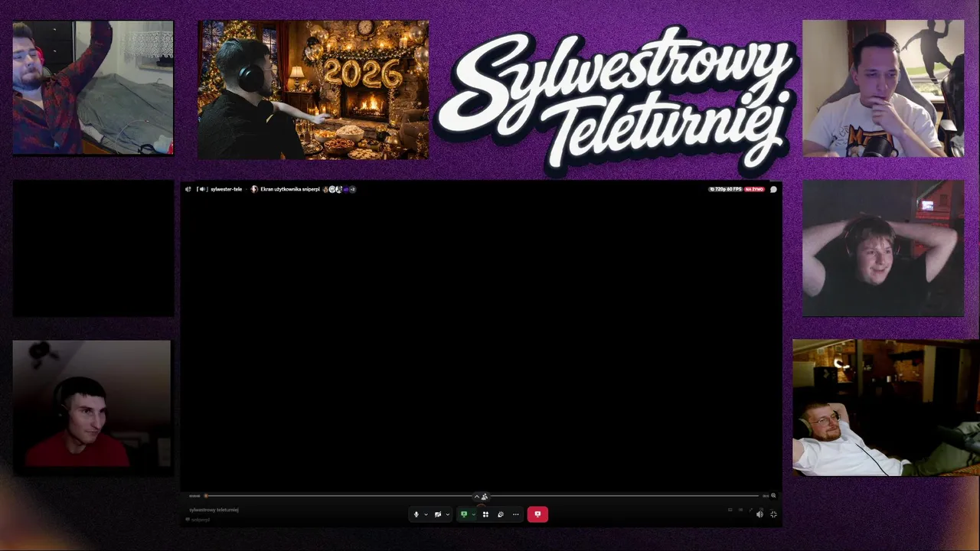Click the NA ŻYWO live badge
This screenshot has width=980, height=551.
click(754, 189)
